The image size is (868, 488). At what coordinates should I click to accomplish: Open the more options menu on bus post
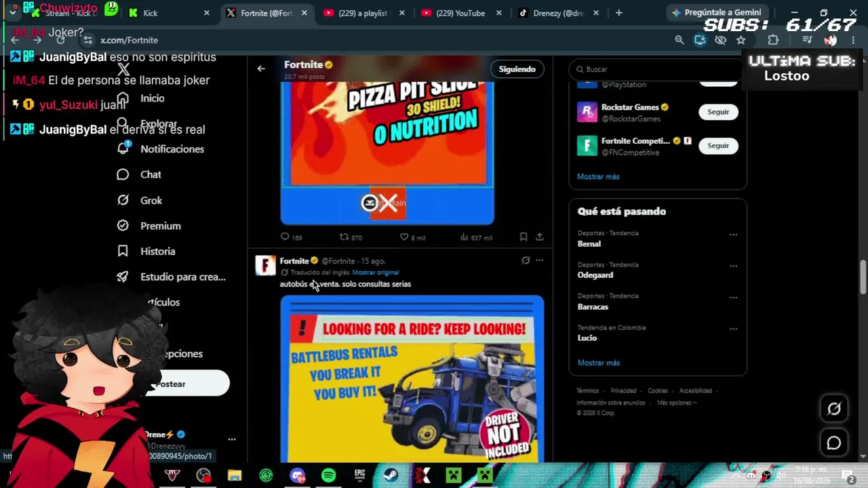[540, 260]
